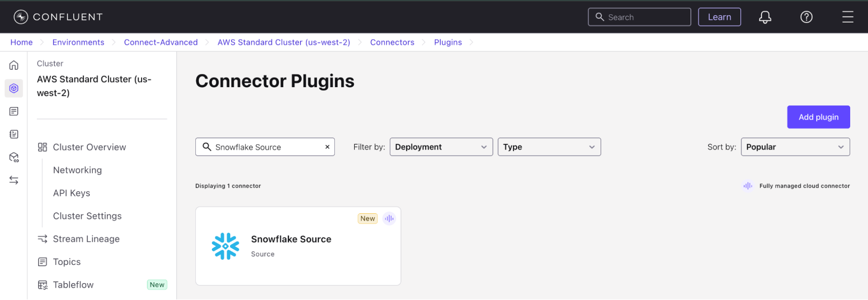Click the magnifier icon in plugin search
Viewport: 868px width, 300px height.
click(x=207, y=147)
